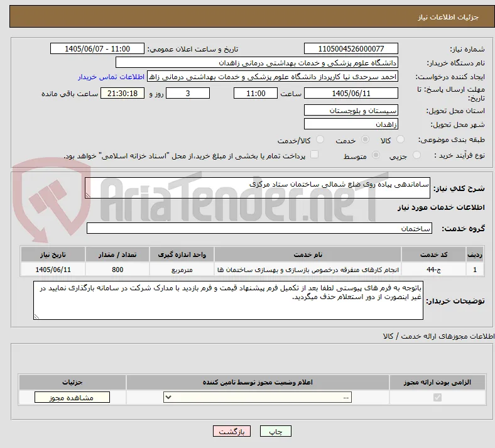This screenshot has height=448, width=495.
Task: Click the جزئیات اطلاعات نیاز page title
Action: click(x=449, y=17)
